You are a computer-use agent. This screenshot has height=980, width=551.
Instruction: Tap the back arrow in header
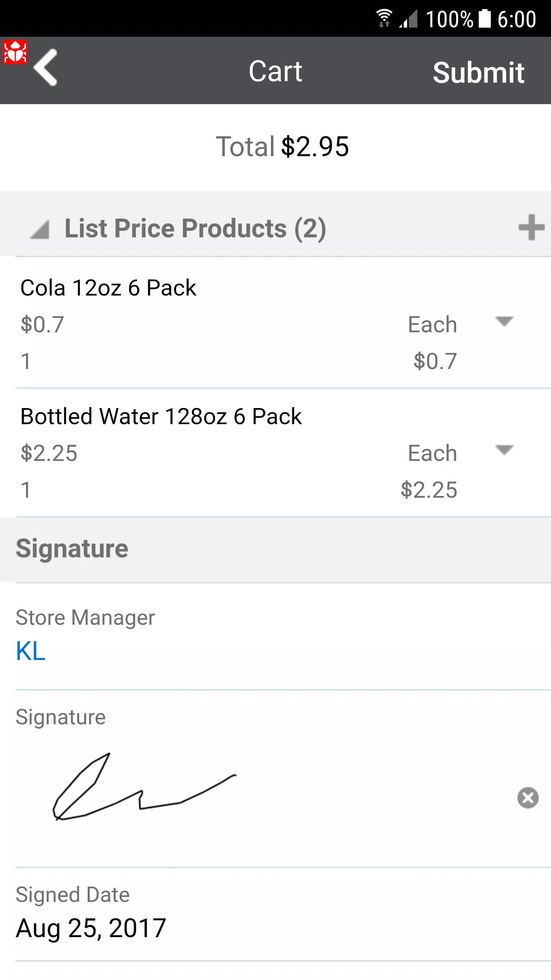46,67
